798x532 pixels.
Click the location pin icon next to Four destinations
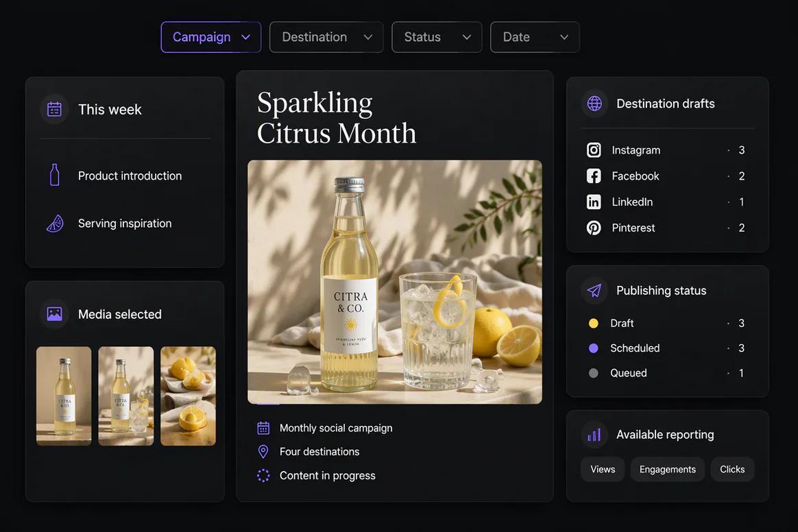263,452
